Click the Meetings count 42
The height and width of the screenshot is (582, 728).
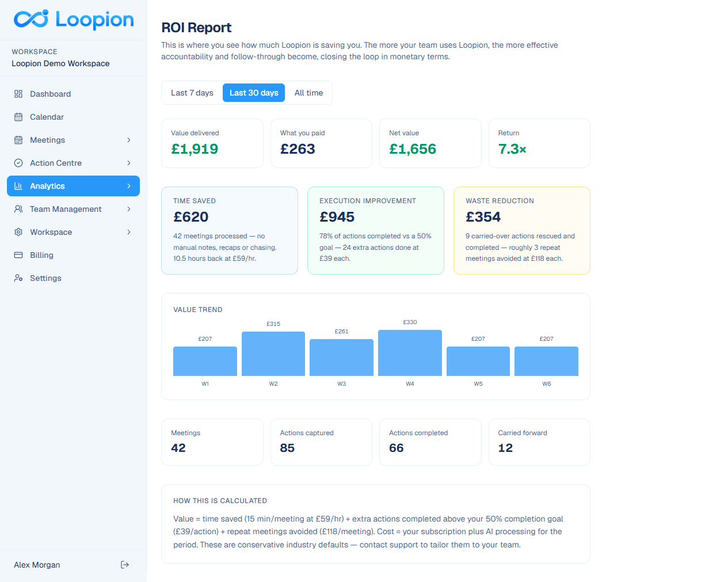coord(178,448)
